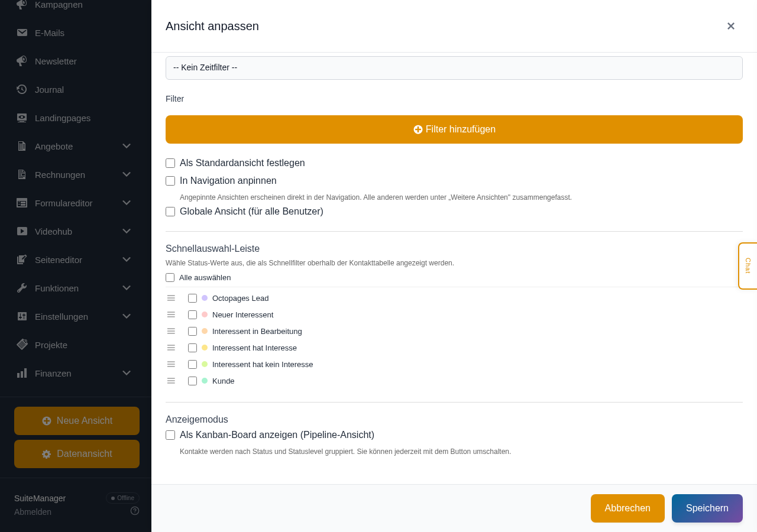Click the Journal history icon
The image size is (757, 532).
pos(22,89)
